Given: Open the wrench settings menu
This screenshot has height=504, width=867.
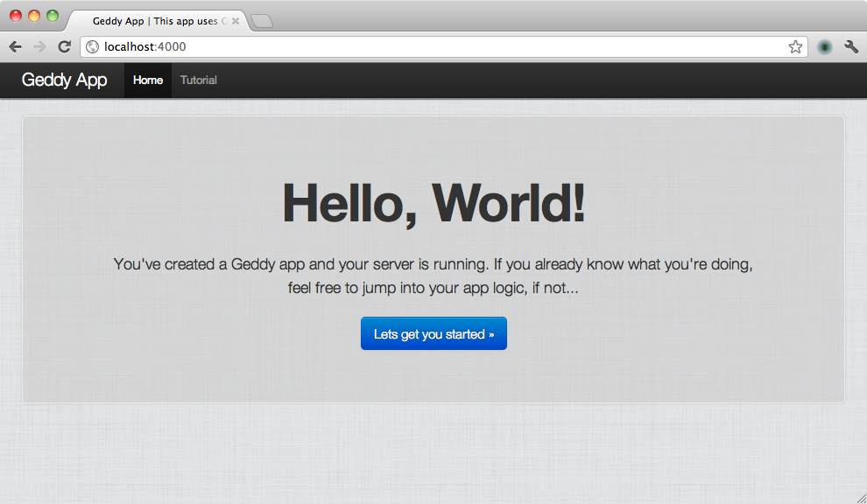Looking at the screenshot, I should point(851,47).
